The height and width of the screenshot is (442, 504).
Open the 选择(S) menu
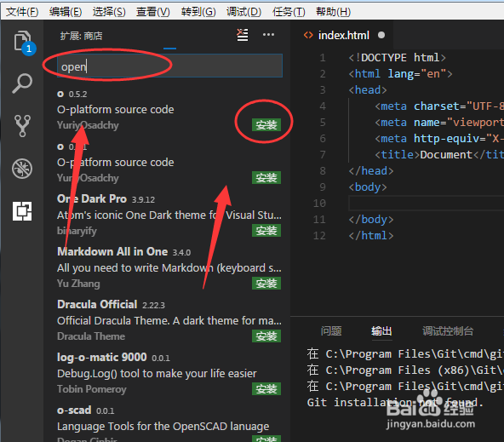(x=109, y=12)
